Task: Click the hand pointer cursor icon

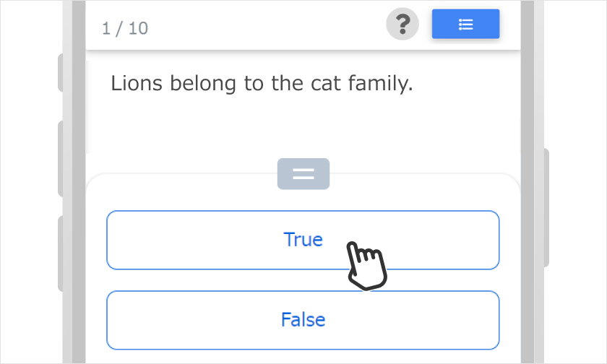Action: coord(366,265)
